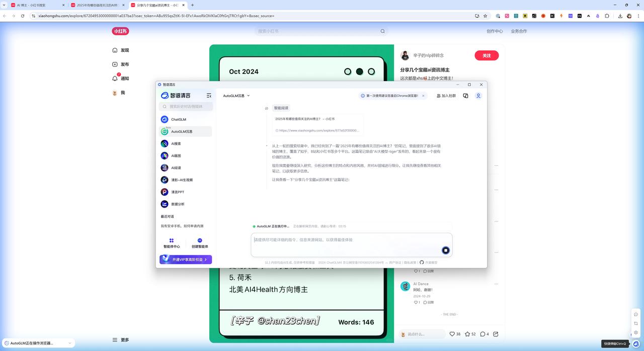Go to 发现 in 小红书 sidebar
The height and width of the screenshot is (351, 644).
[121, 50]
